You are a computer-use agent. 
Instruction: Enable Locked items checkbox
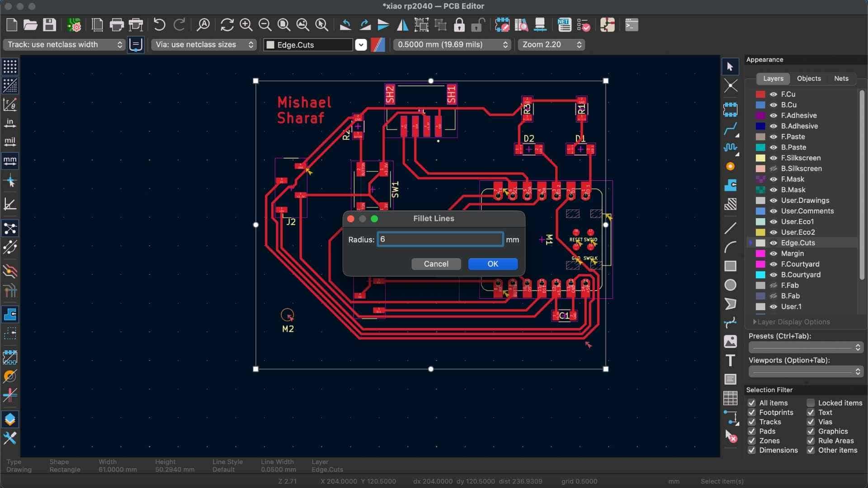click(x=811, y=403)
